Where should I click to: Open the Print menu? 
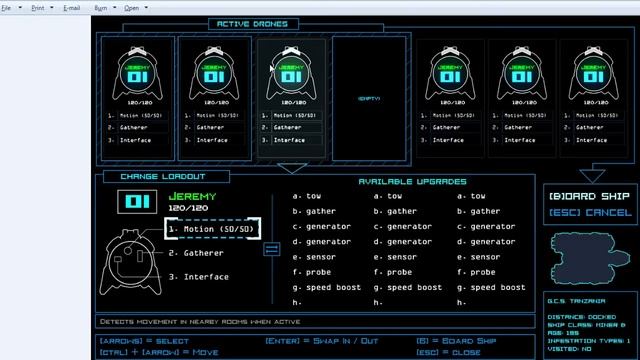(38, 8)
